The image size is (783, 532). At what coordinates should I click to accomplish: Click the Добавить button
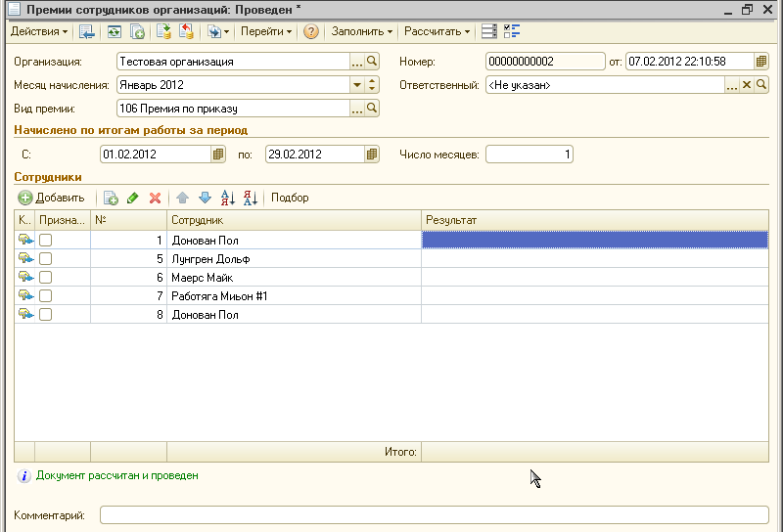click(52, 198)
